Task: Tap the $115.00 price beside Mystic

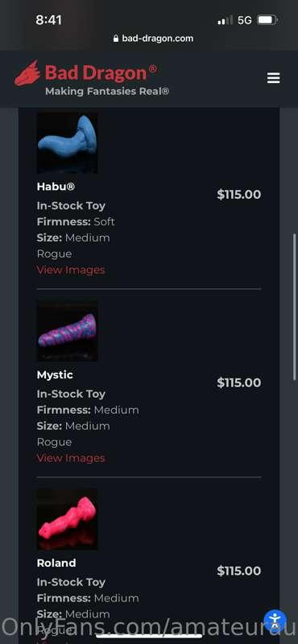Action: point(239,383)
